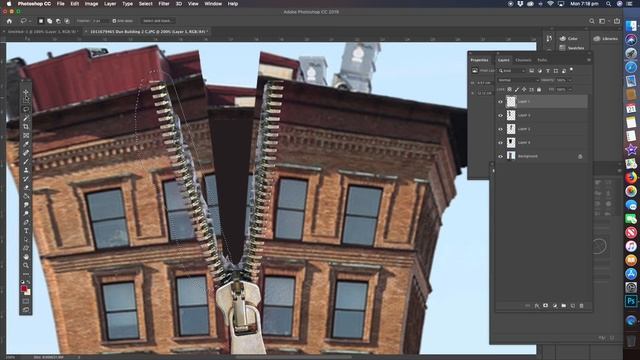Image resolution: width=640 pixels, height=360 pixels.
Task: Select the Lasso tool in toolbox
Action: pos(26,109)
